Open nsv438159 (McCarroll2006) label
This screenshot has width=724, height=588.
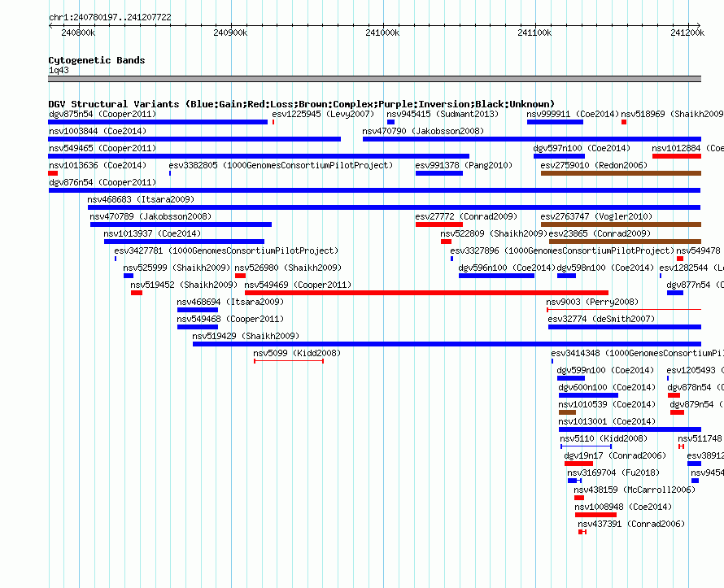(635, 490)
